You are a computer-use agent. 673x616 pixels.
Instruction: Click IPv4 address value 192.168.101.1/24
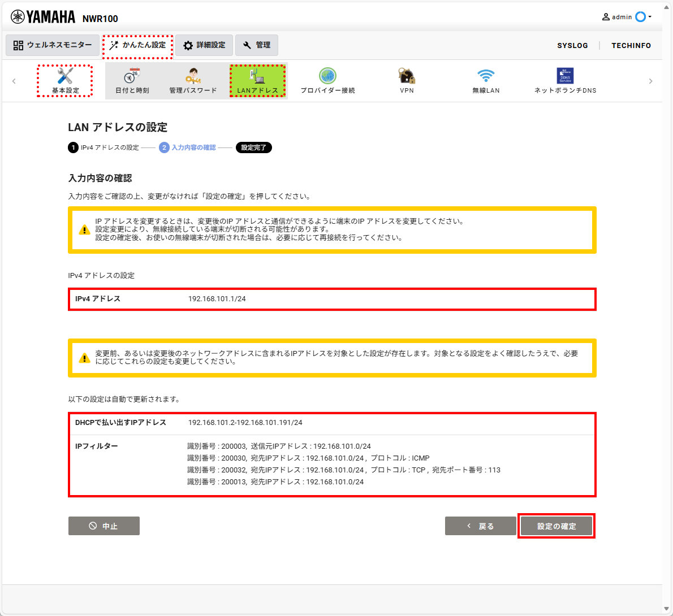point(217,299)
